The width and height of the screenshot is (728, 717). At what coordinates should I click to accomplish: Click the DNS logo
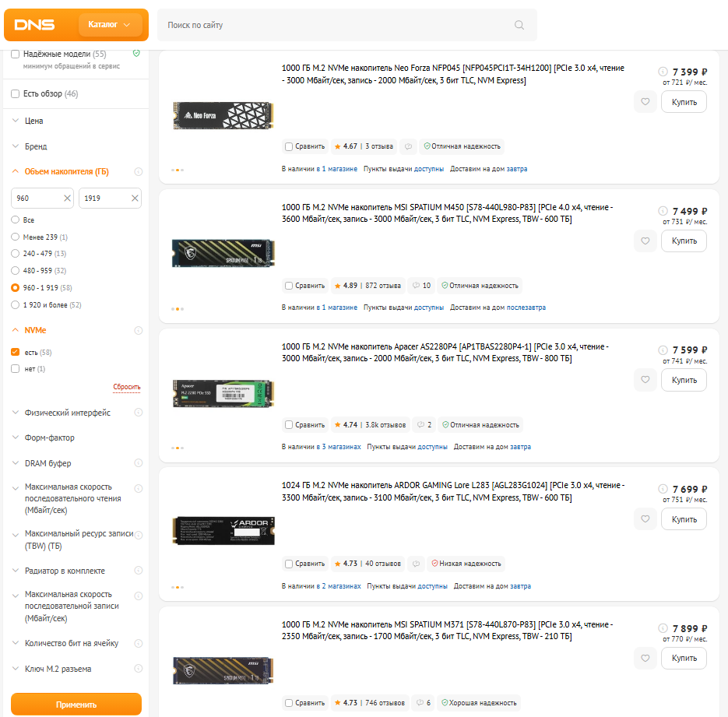click(x=34, y=25)
